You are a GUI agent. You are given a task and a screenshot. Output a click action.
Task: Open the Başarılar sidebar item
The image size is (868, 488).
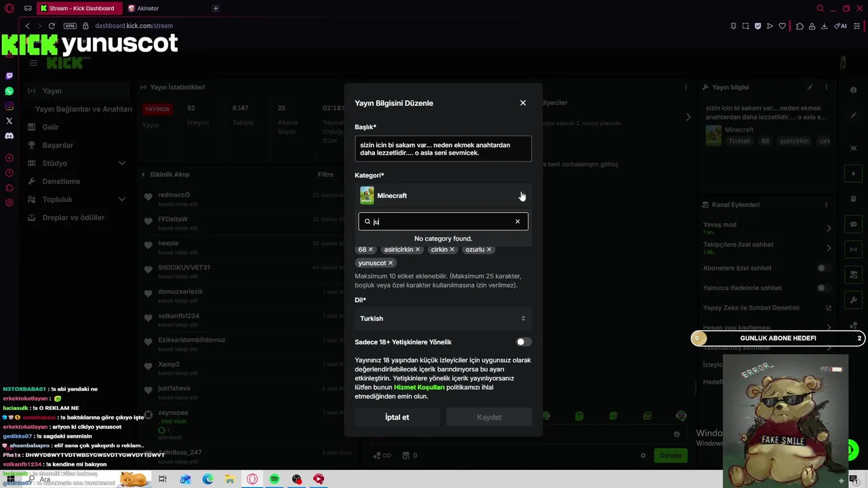pos(58,145)
